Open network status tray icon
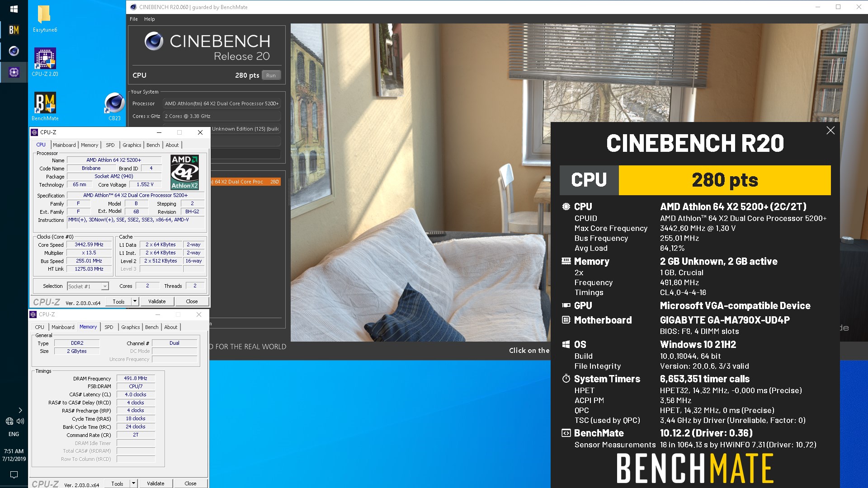Viewport: 868px width, 488px height. [x=9, y=421]
